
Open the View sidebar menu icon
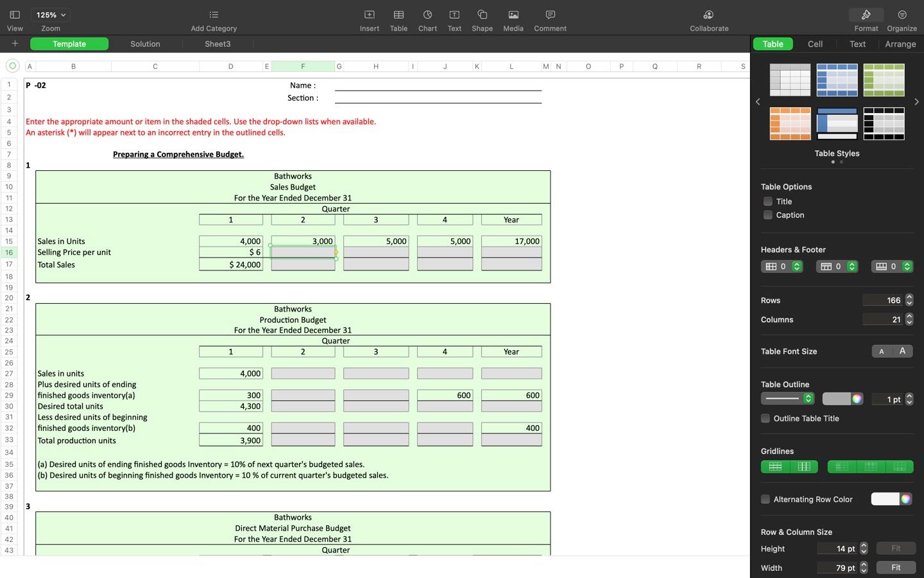(15, 15)
